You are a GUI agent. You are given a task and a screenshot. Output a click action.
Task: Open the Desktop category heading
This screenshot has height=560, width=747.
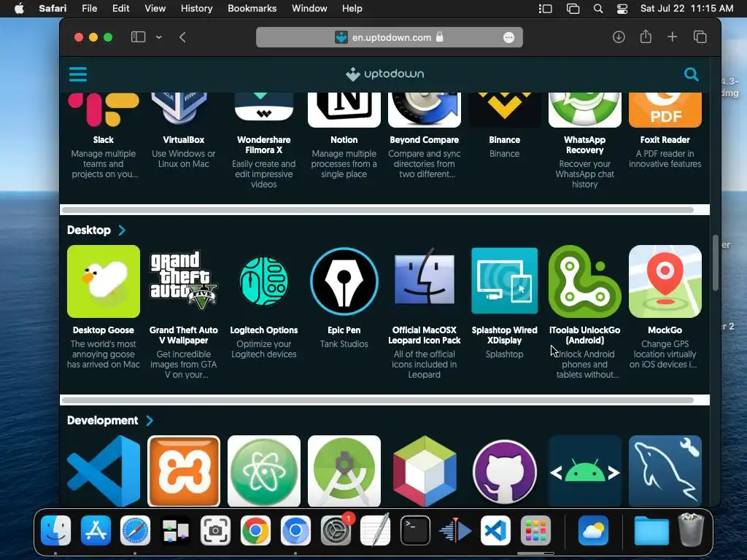(89, 230)
